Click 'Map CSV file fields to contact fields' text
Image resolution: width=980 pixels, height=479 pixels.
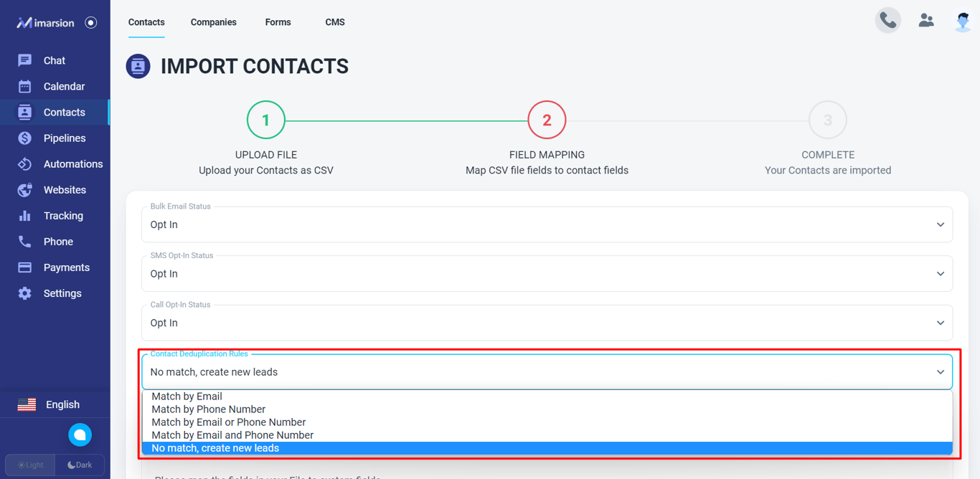(x=547, y=170)
